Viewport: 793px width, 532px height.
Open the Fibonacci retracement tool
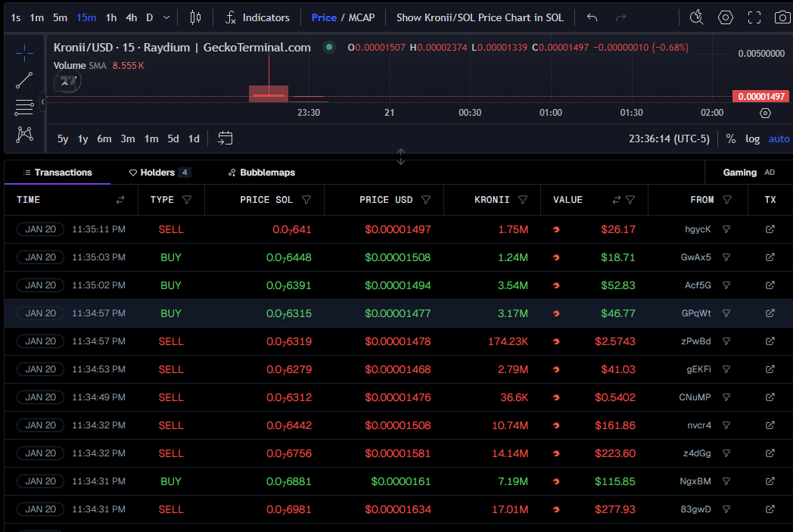24,107
